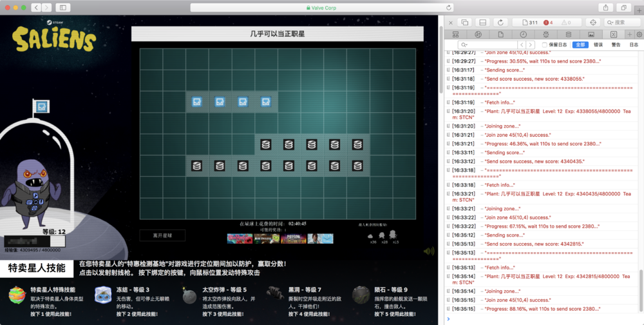This screenshot has width=644, height=325.
Task: Click the console prompt input line
Action: tap(544, 319)
